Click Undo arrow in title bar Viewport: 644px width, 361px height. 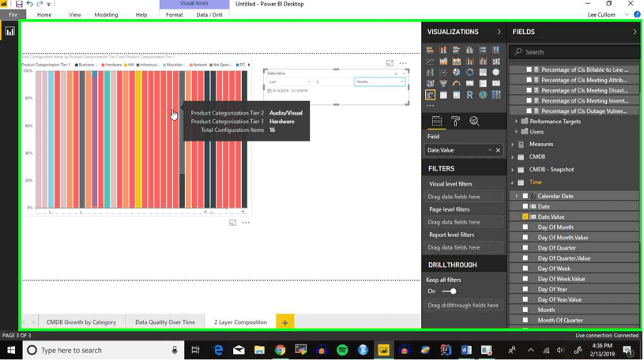coord(29,4)
